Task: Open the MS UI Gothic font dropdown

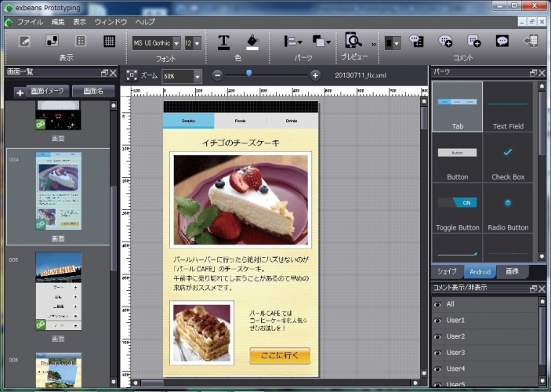Action: pos(177,43)
